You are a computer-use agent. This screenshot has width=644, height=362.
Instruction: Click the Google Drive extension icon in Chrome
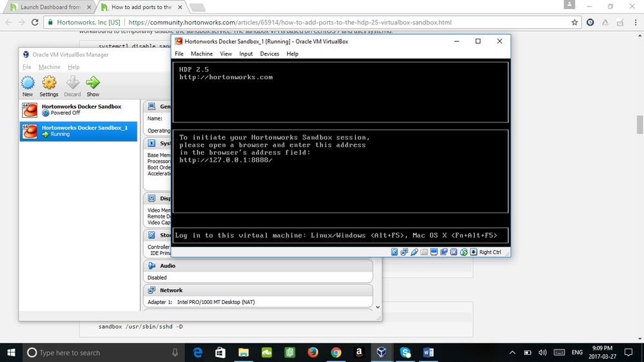605,23
